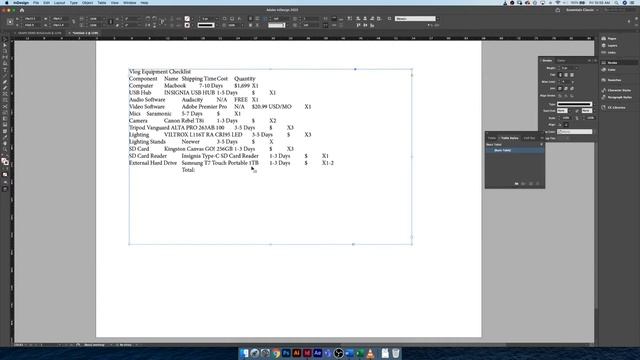The width and height of the screenshot is (640, 360).
Task: Select the Zoom tool
Action: coord(5,150)
